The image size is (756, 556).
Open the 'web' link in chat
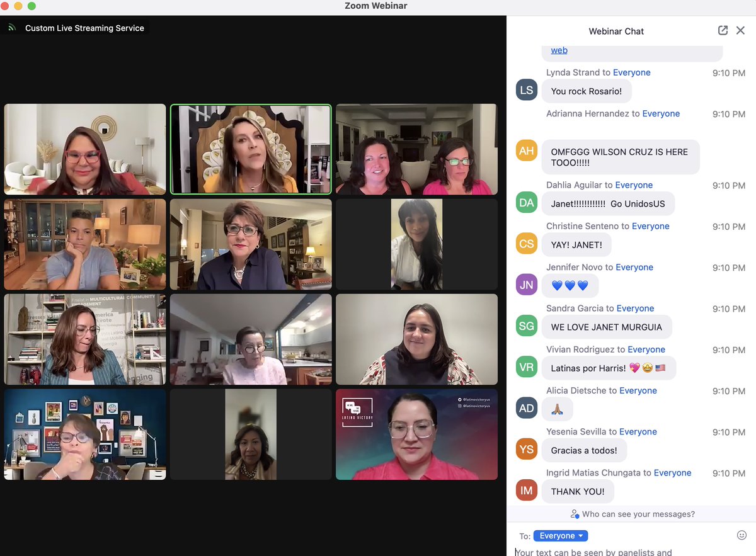coord(559,50)
